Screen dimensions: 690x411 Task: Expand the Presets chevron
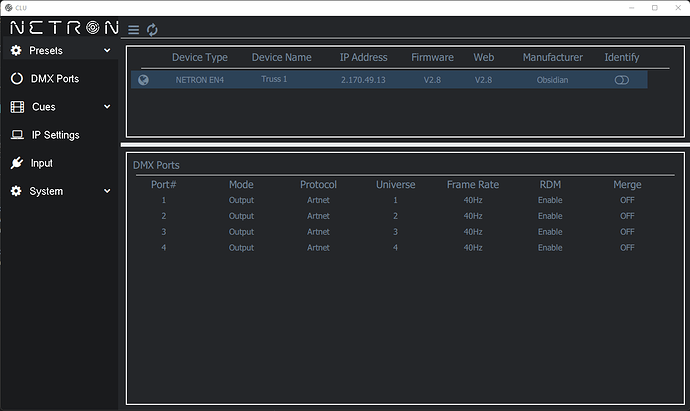(107, 51)
